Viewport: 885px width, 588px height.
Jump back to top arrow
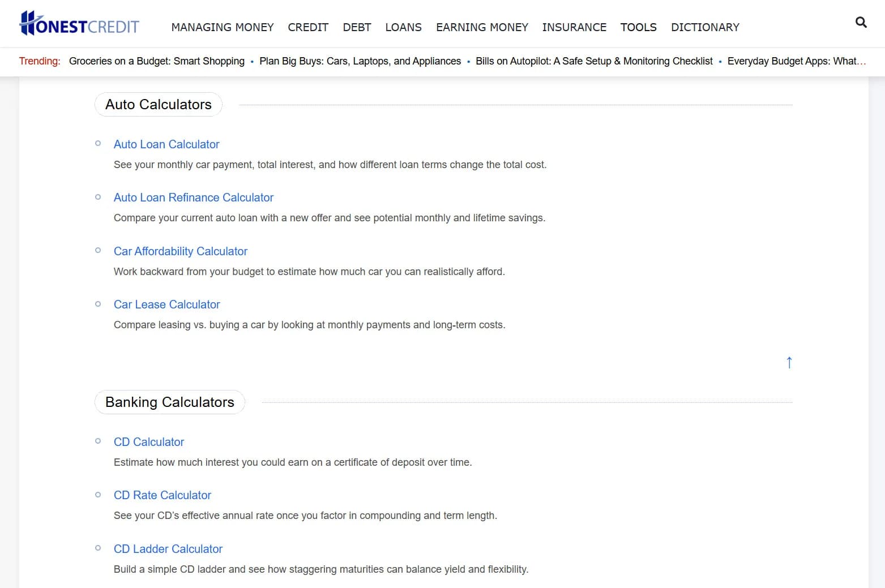(789, 362)
